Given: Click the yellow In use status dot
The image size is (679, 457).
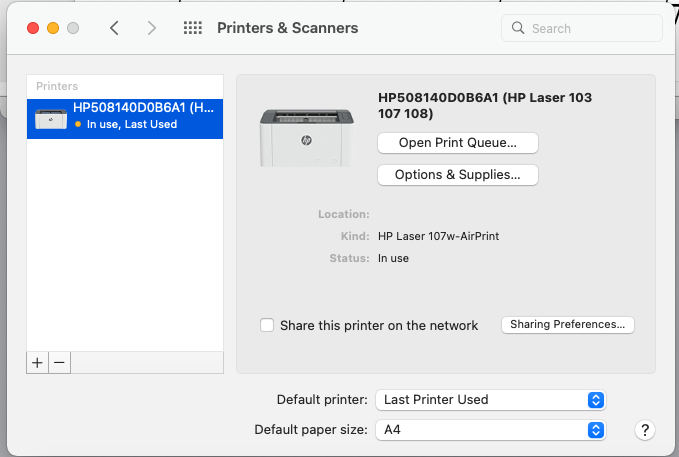Looking at the screenshot, I should point(78,124).
